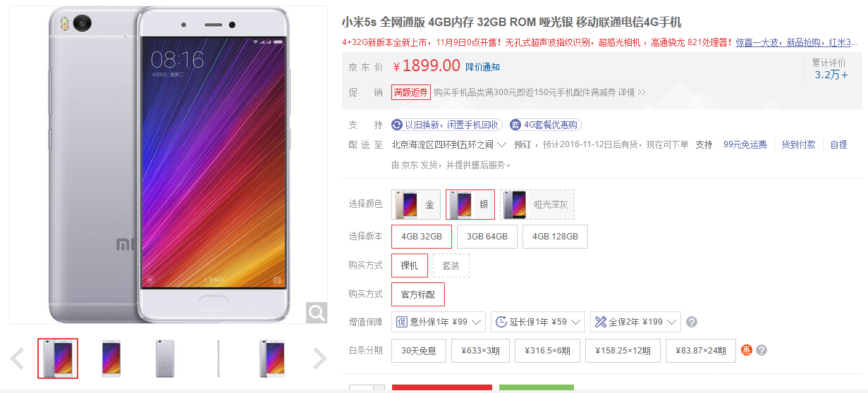Select the 30天免息 installment option

pos(419,351)
